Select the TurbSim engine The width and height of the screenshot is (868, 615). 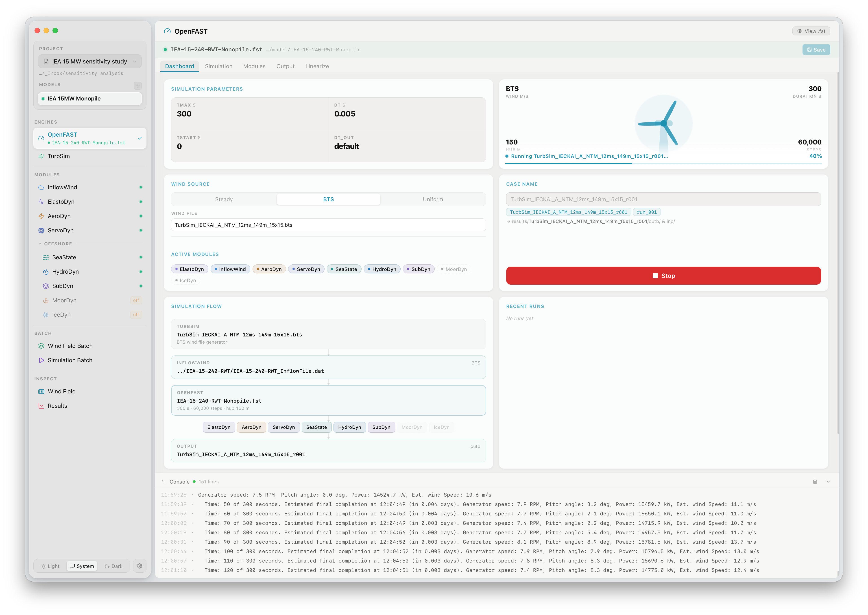pyautogui.click(x=90, y=156)
